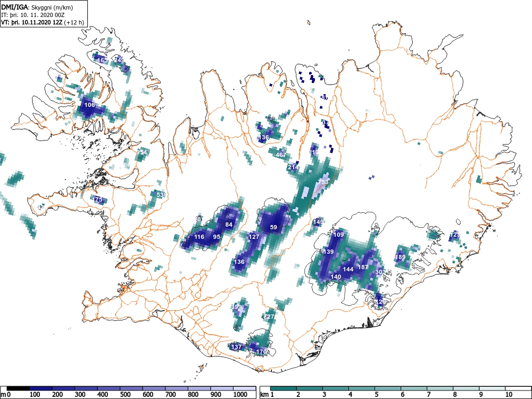Click the 'km' unit label in the legend
The image size is (532, 399).
click(264, 395)
